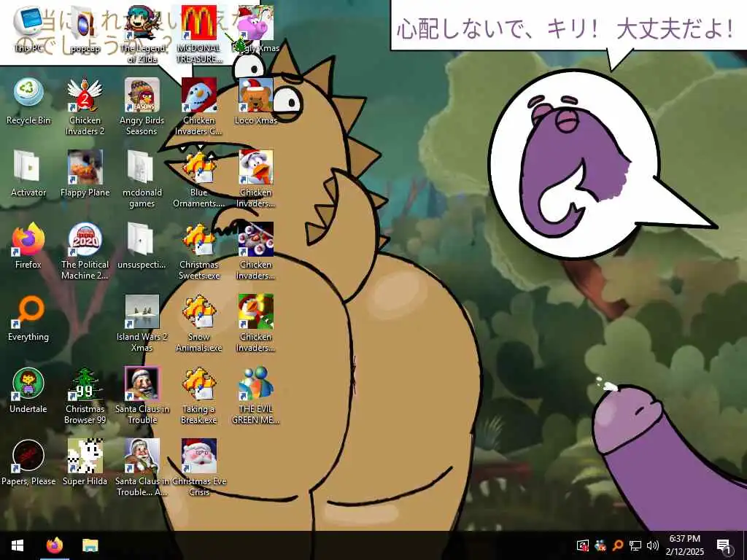Select the popcap folder
This screenshot has width=747, height=560.
(x=85, y=28)
